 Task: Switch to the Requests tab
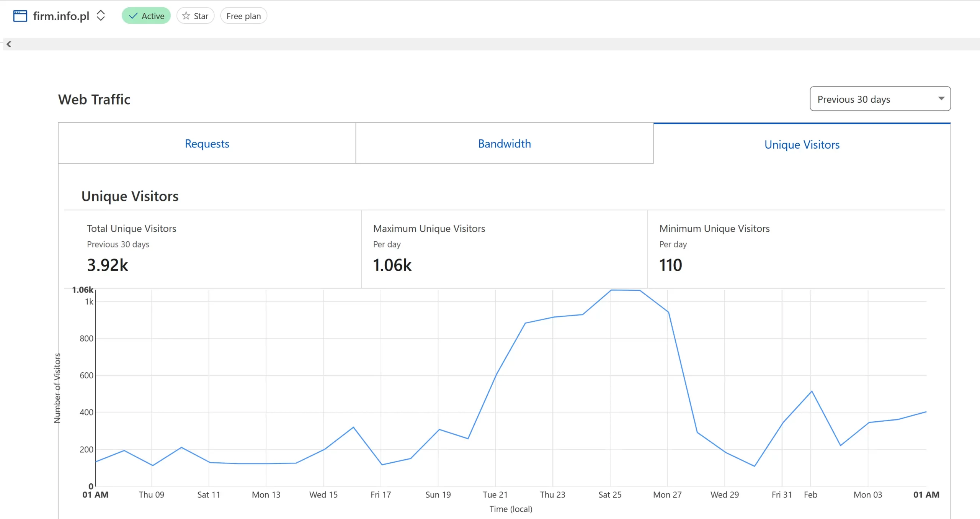point(207,144)
